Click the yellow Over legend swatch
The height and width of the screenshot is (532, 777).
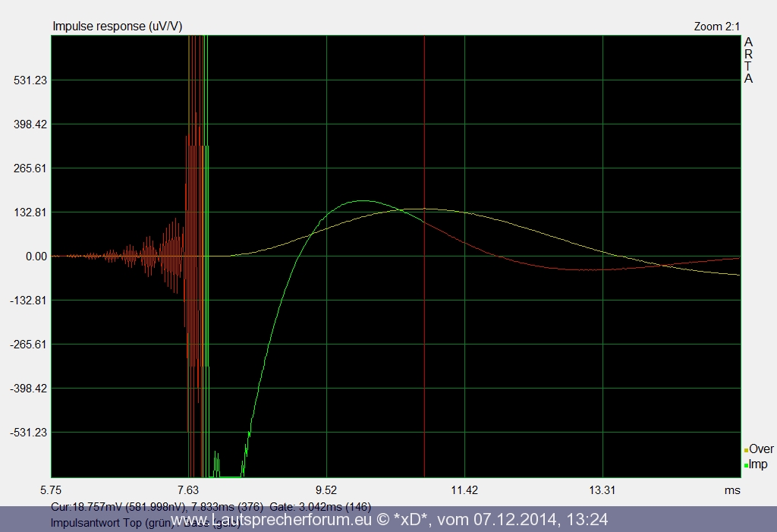(x=746, y=451)
